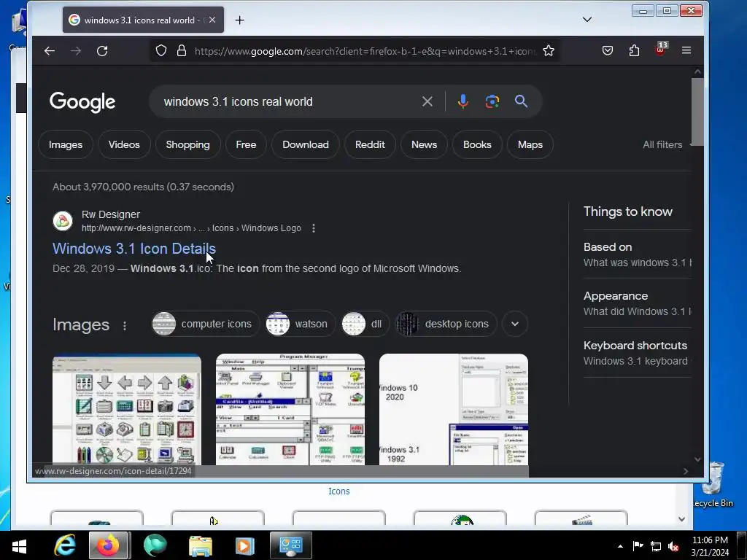Click the scrollbar down arrow
This screenshot has height=560, width=747.
(x=697, y=459)
